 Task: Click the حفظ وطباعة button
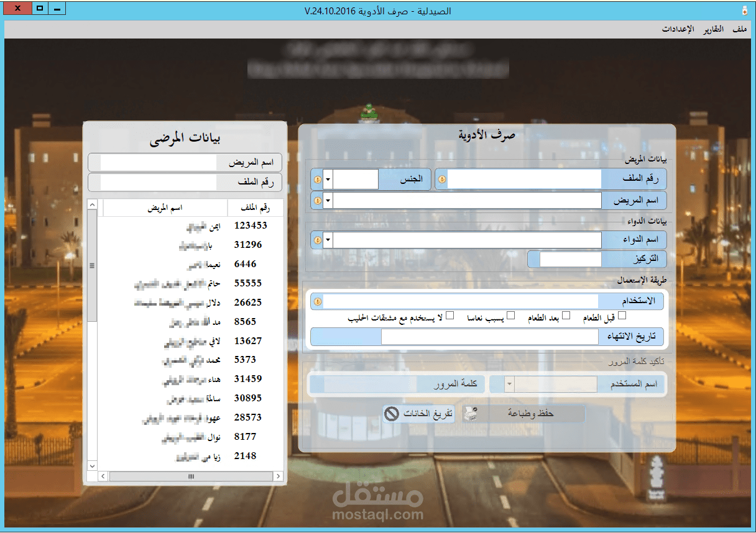pos(530,413)
